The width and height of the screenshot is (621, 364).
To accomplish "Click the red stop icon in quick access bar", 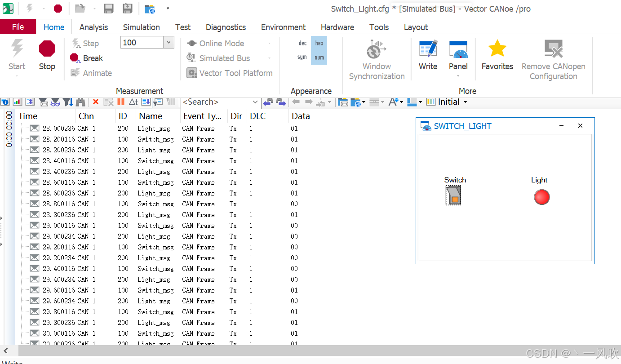I will click(x=58, y=9).
